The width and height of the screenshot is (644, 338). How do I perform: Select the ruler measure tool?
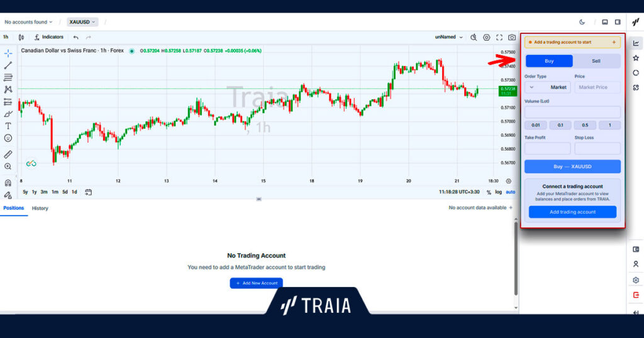[8, 154]
